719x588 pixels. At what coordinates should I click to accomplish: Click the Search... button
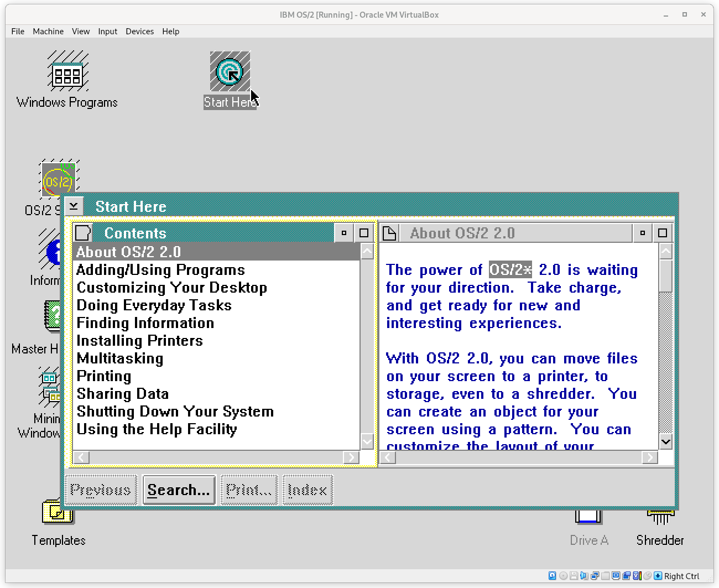179,490
